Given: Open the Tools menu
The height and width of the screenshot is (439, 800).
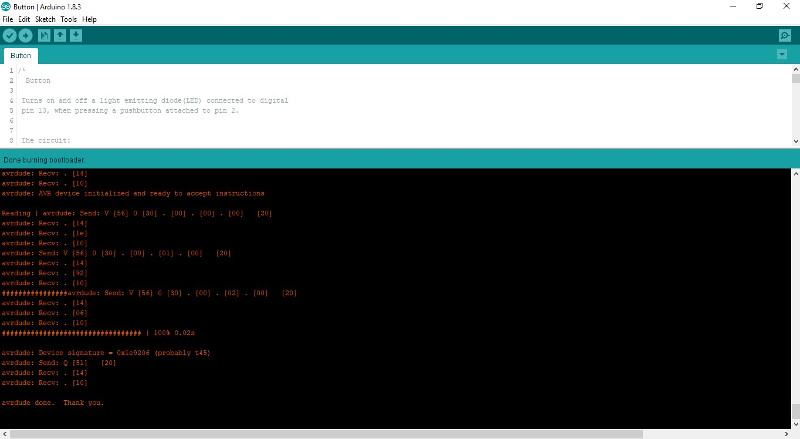Looking at the screenshot, I should coord(68,19).
